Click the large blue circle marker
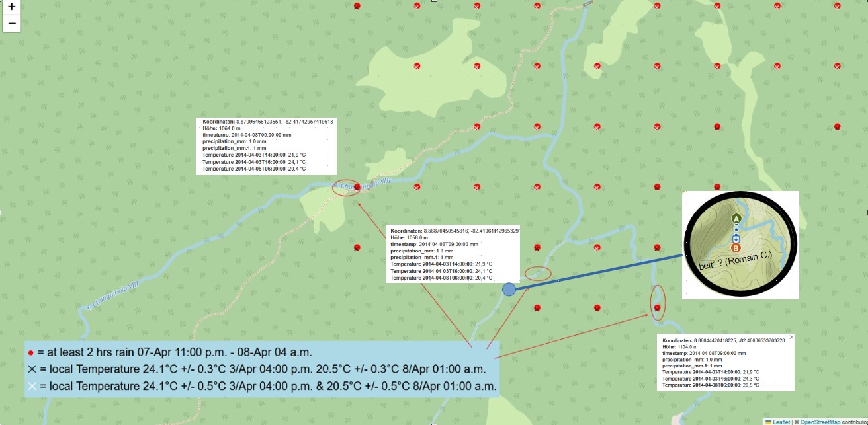 coord(509,289)
